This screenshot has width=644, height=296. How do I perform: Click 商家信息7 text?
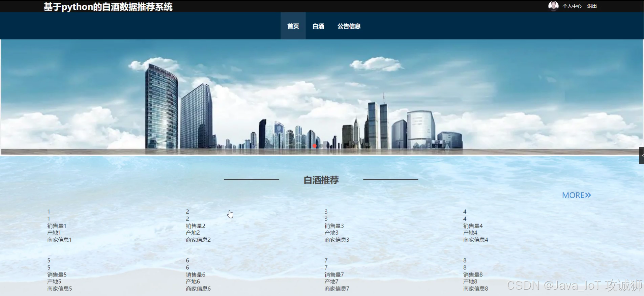[337, 289]
